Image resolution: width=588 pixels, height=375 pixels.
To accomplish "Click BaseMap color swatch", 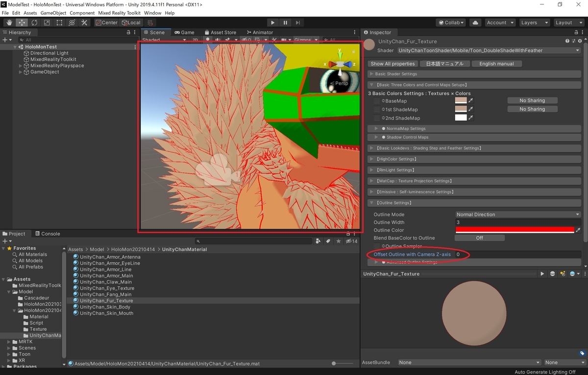I will [x=461, y=100].
